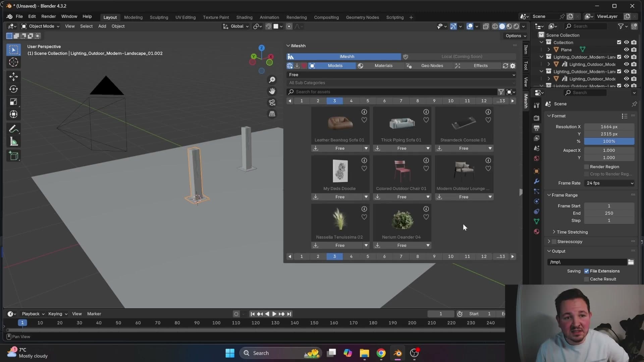644x362 pixels.
Task: Open the Object Mode dropdown
Action: click(40, 26)
